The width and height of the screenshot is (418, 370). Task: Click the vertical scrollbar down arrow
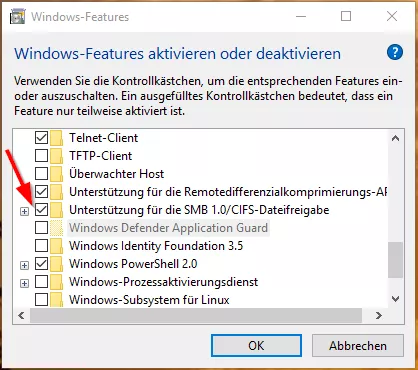(x=396, y=299)
